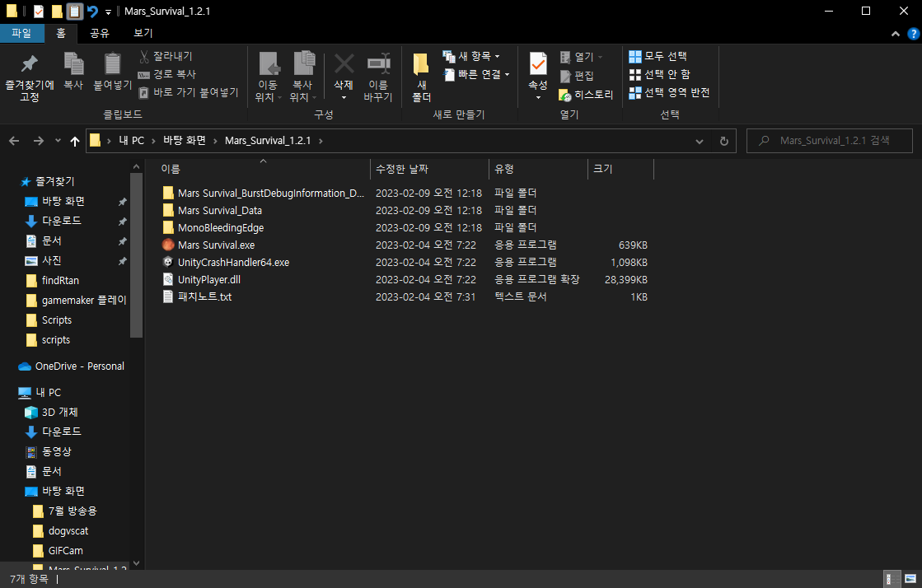Click the Back navigation arrow
This screenshot has height=588, width=922.
(x=14, y=141)
